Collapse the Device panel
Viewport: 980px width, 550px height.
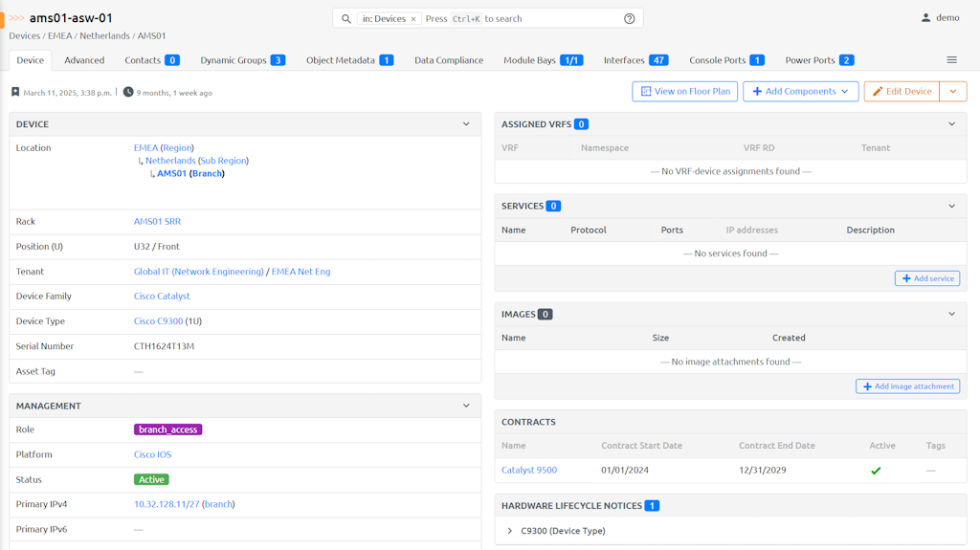coord(466,124)
